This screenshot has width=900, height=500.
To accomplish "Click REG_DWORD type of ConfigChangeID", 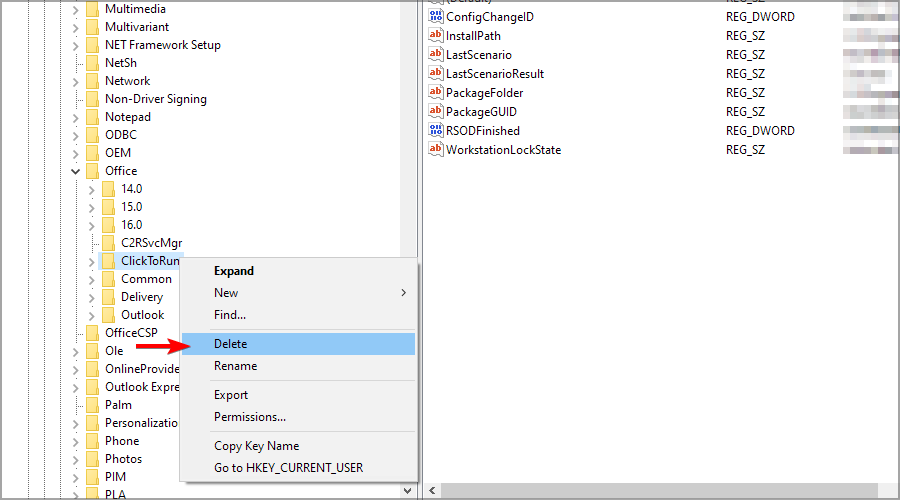I will pos(760,17).
